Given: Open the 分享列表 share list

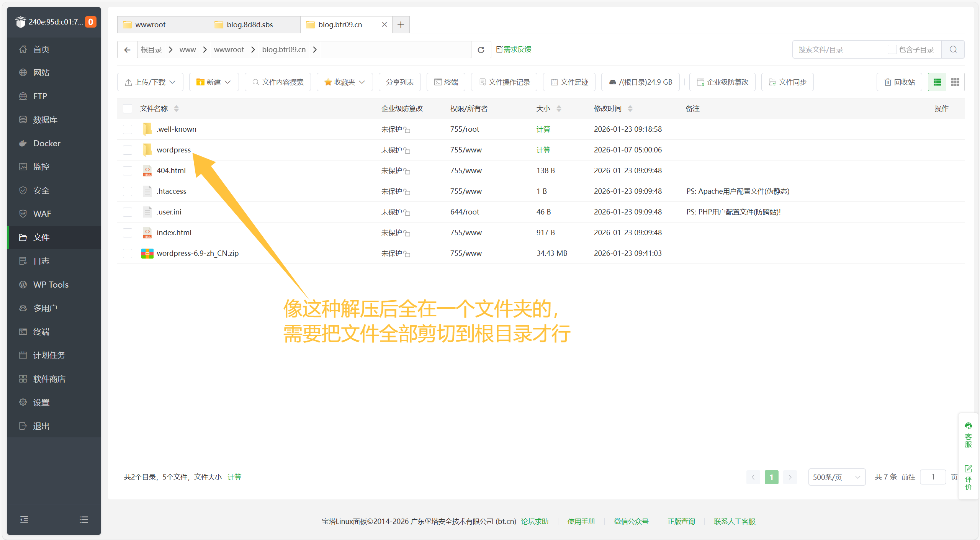Looking at the screenshot, I should [x=399, y=82].
